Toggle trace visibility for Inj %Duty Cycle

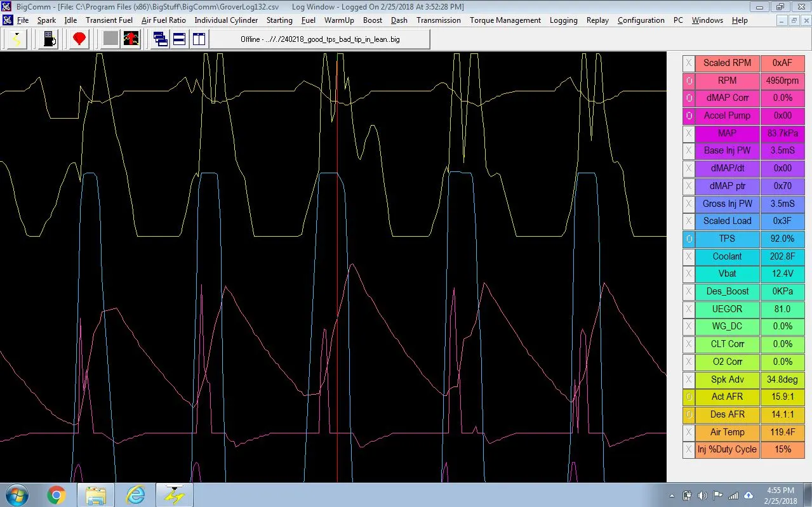click(689, 449)
